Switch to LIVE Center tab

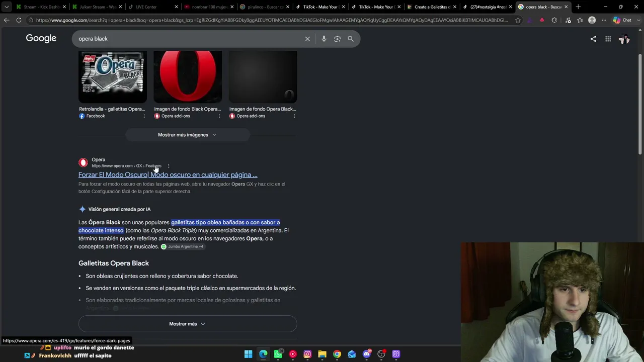152,7
